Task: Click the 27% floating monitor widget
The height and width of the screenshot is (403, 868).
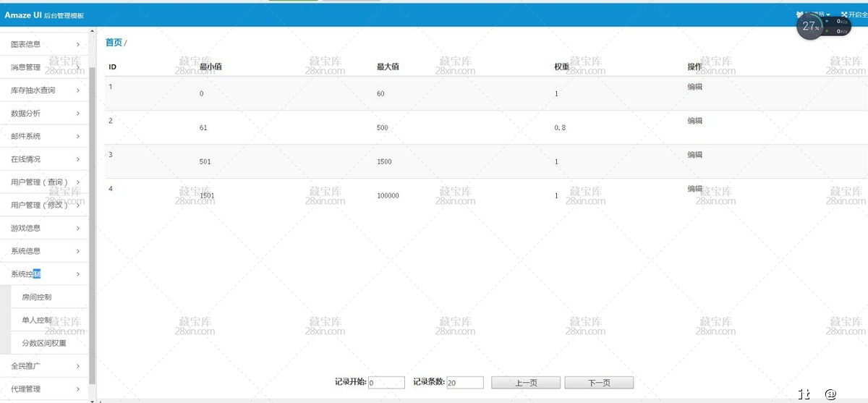Action: (810, 26)
